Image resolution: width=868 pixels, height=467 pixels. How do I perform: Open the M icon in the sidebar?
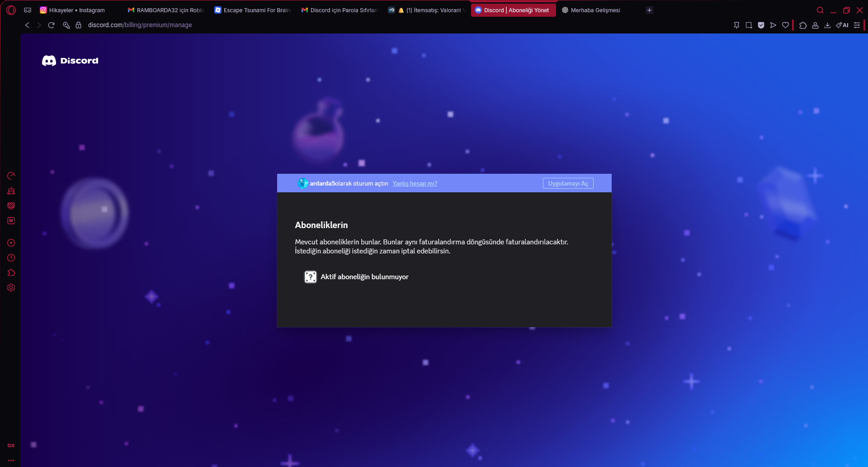[11, 220]
